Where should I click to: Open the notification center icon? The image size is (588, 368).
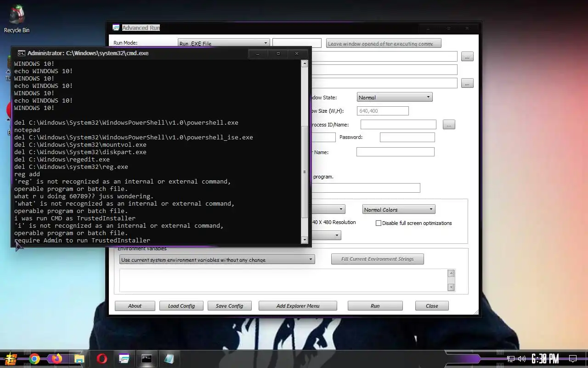point(573,359)
